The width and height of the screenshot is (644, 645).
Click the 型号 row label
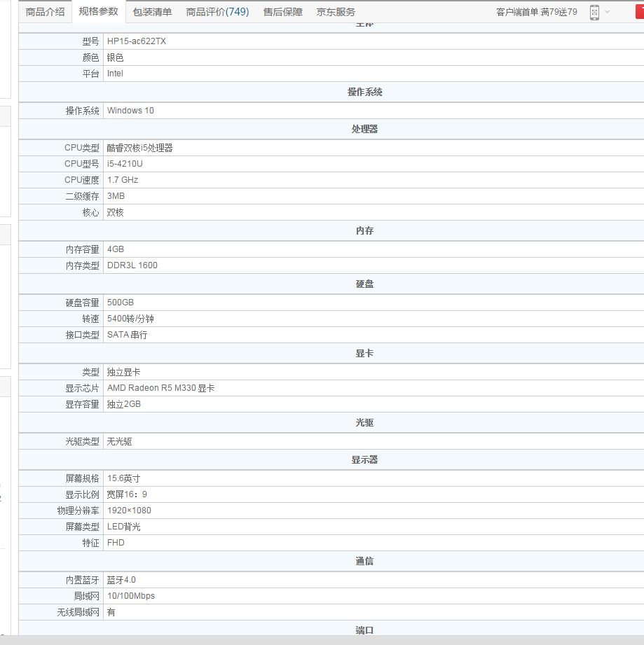click(x=90, y=41)
